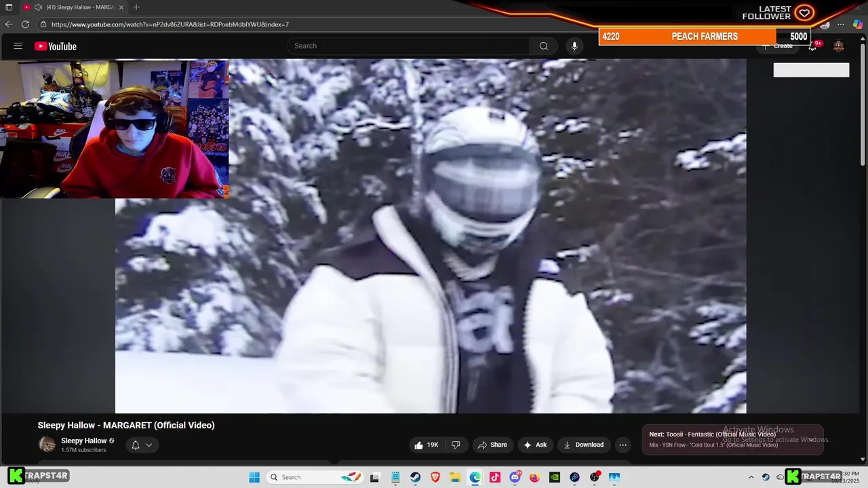Expand the Next: Toosii playlist panel chevron

811,439
